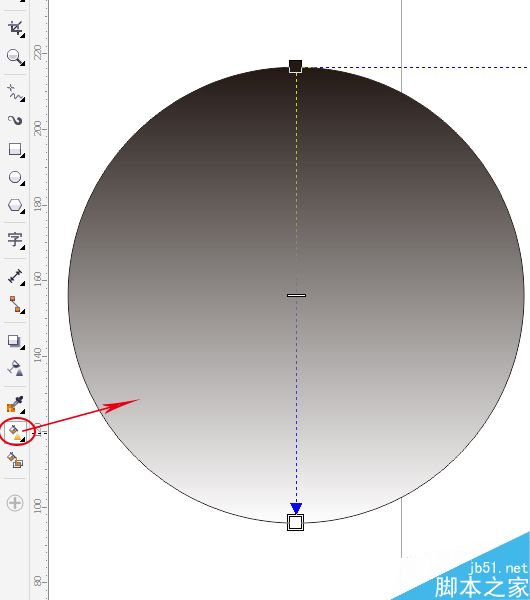Select the Artistic Media tool
The height and width of the screenshot is (600, 530).
point(16,121)
